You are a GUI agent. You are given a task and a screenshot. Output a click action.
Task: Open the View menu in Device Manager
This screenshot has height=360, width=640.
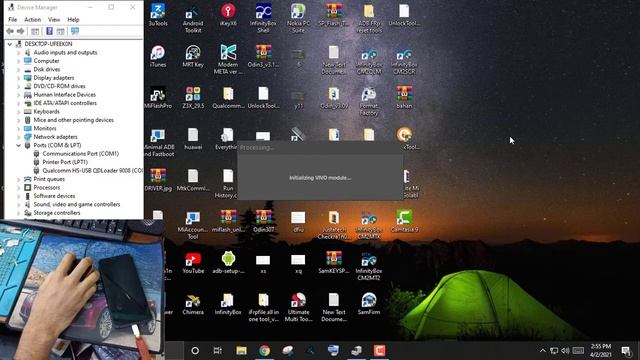click(54, 20)
